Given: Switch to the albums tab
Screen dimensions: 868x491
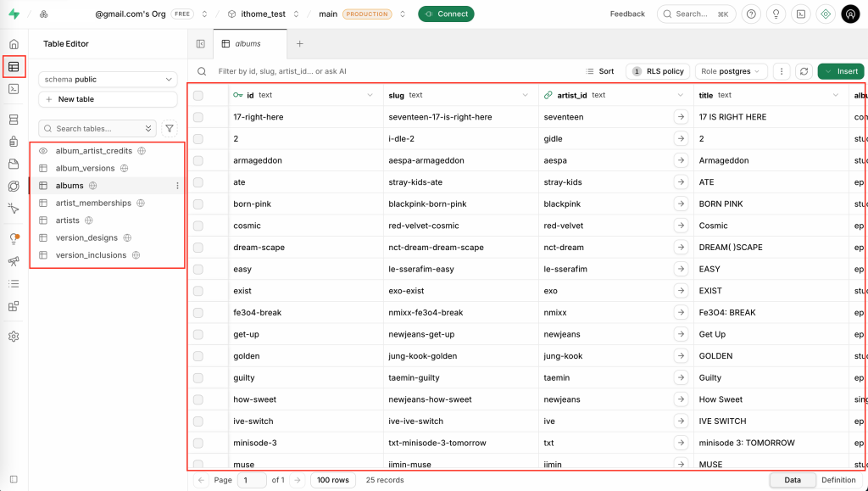Looking at the screenshot, I should tap(250, 44).
